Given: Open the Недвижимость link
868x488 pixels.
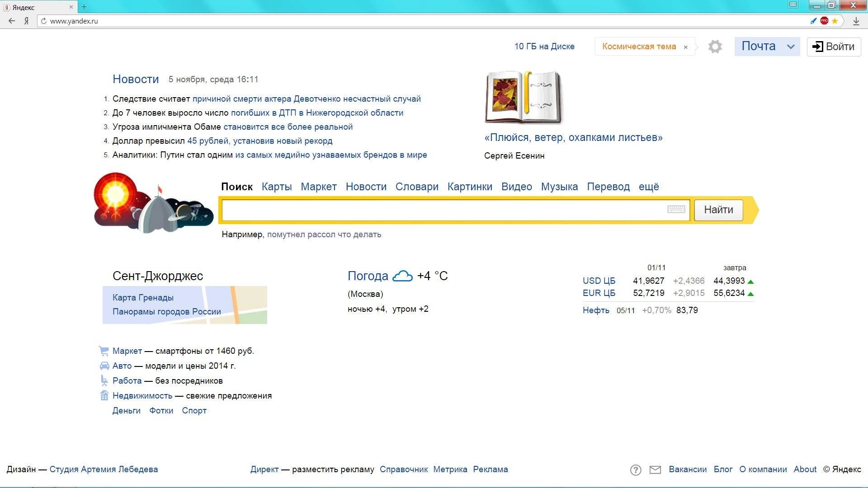Looking at the screenshot, I should click(142, 396).
